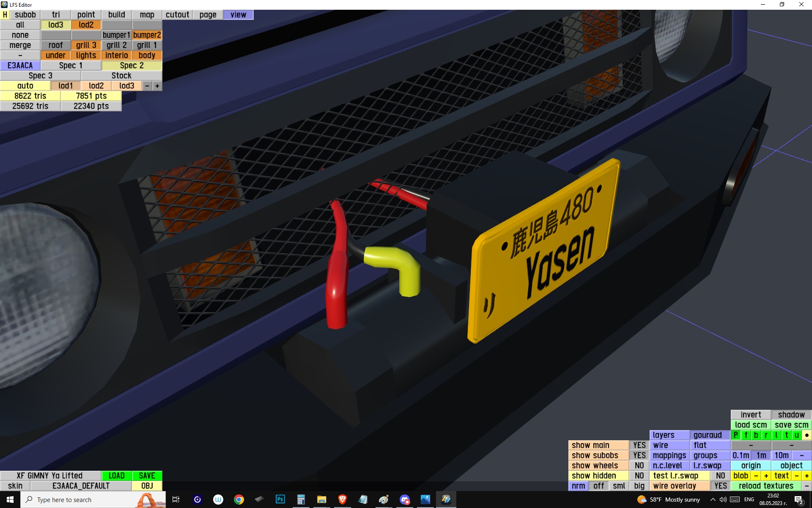
Task: Select the 'f' view direction button
Action: tap(746, 435)
